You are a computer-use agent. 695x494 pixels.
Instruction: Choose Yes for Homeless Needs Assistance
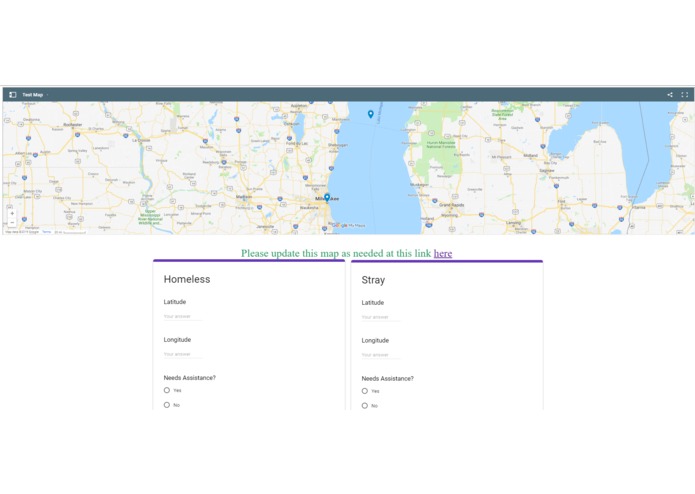[167, 390]
